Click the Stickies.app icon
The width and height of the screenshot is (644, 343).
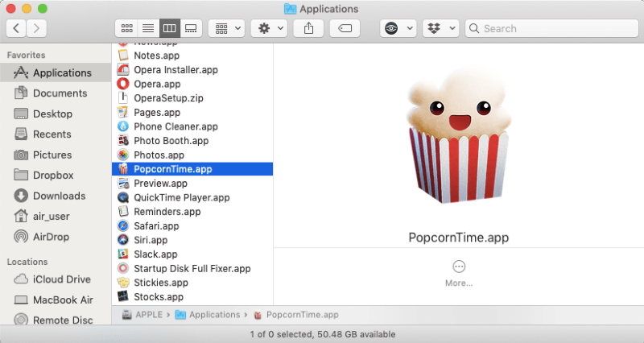[x=123, y=283]
